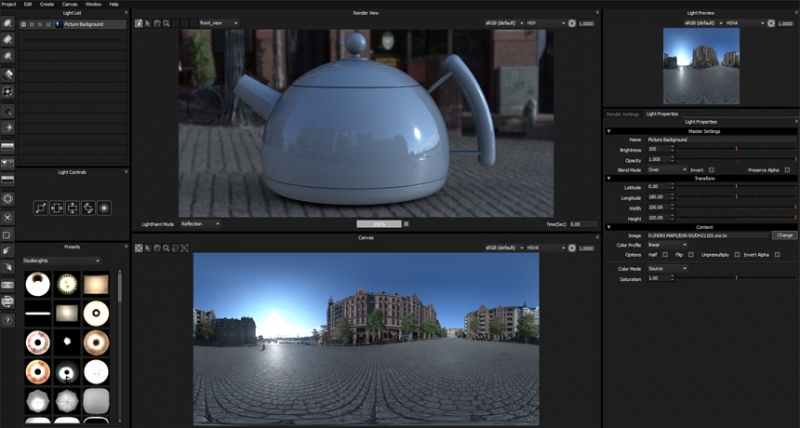Click the exposure icon in Canvas header
Viewport: 800px width, 428px height.
pos(572,248)
